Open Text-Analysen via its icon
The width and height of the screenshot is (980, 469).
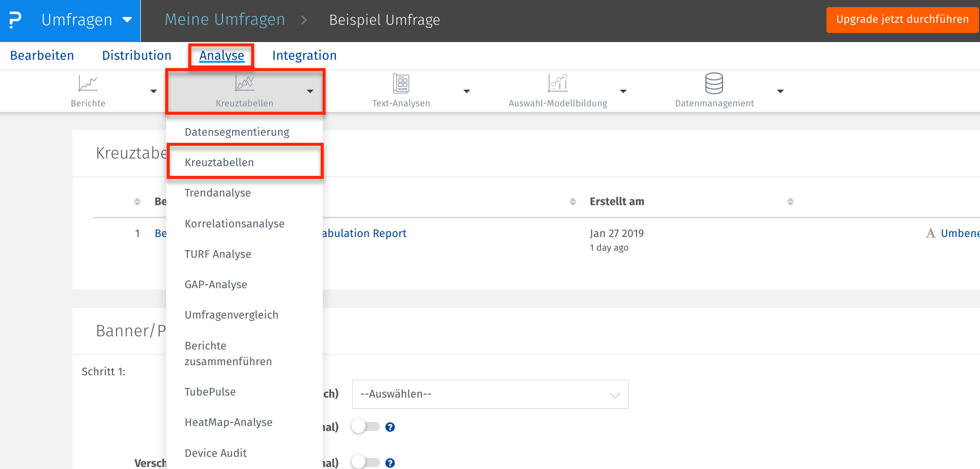tap(401, 83)
